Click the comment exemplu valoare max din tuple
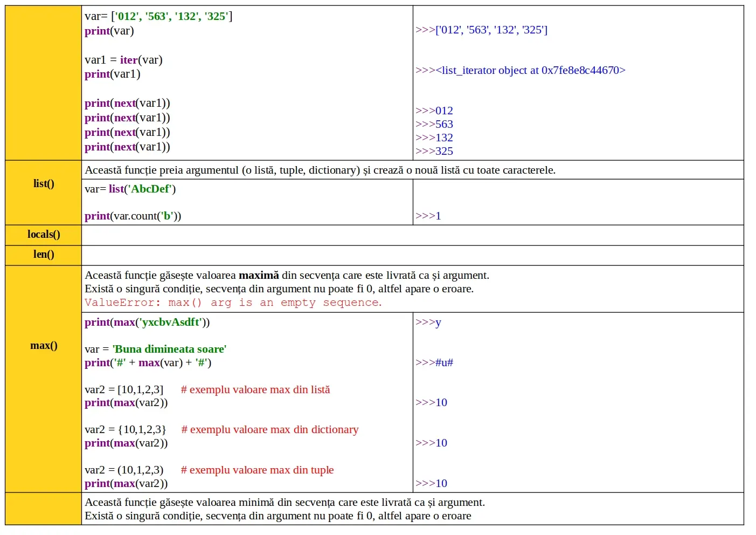The height and width of the screenshot is (535, 756). click(258, 470)
